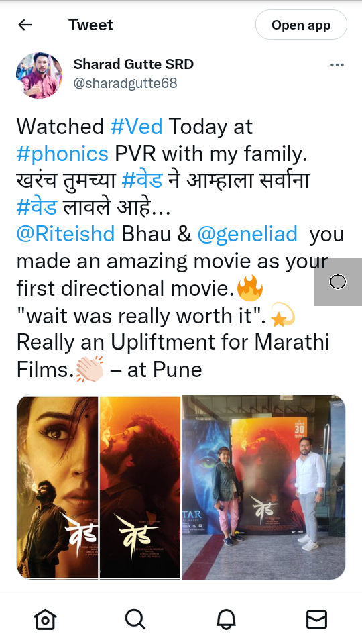Open the @Riteishd mention

[x=66, y=234]
